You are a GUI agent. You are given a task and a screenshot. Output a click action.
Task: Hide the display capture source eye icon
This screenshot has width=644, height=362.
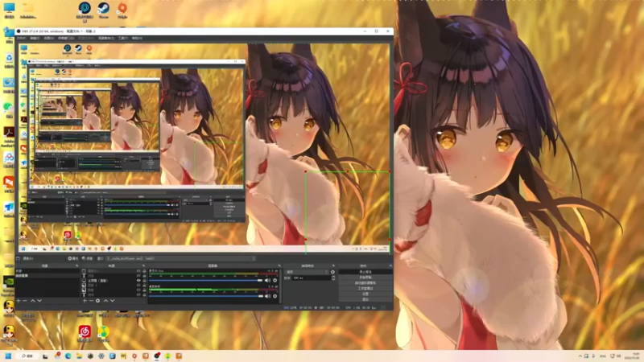(138, 280)
